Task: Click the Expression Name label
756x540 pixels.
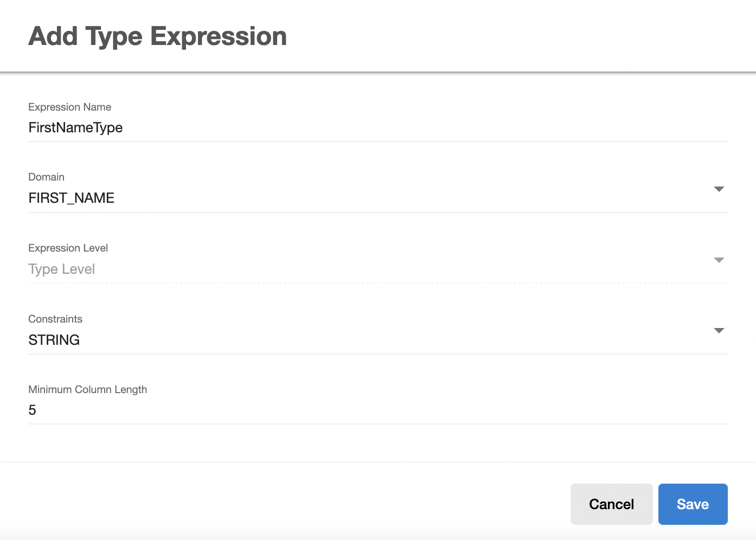Action: coord(70,107)
